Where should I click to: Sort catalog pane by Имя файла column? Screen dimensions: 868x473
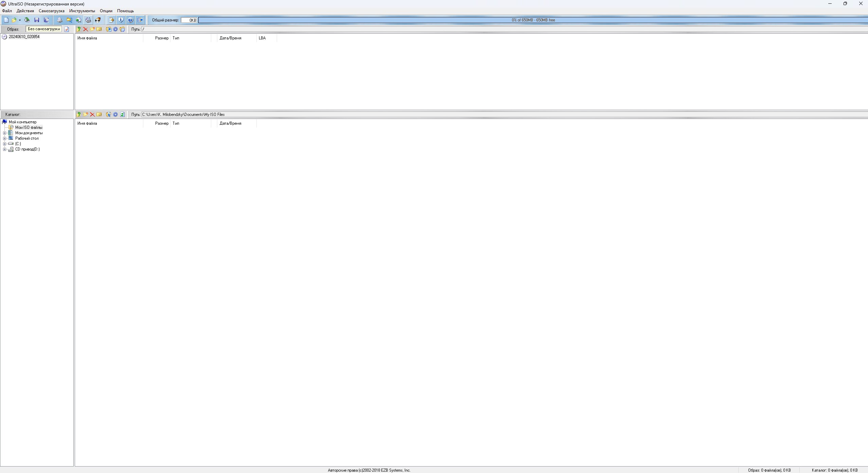click(x=109, y=123)
